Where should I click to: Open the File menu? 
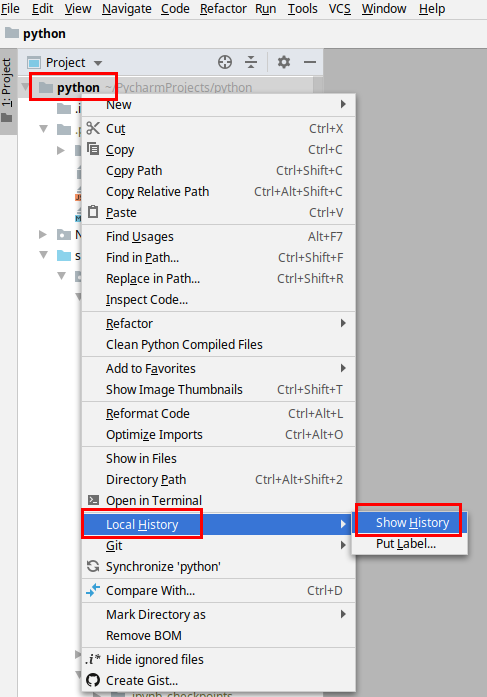(10, 9)
